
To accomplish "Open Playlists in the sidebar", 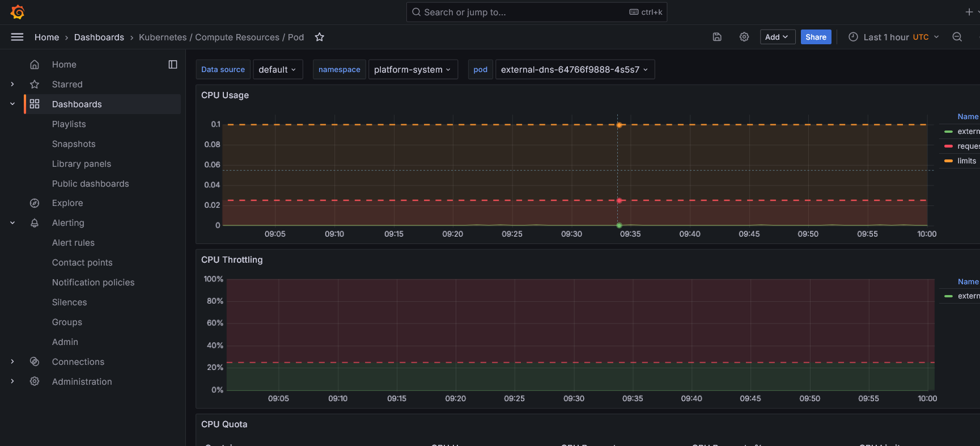I will pos(69,124).
